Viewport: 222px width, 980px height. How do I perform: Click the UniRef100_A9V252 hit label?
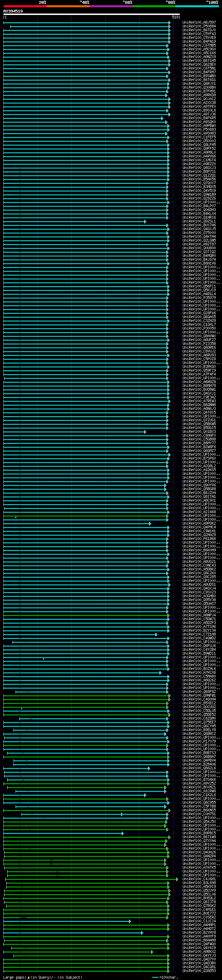199,783
